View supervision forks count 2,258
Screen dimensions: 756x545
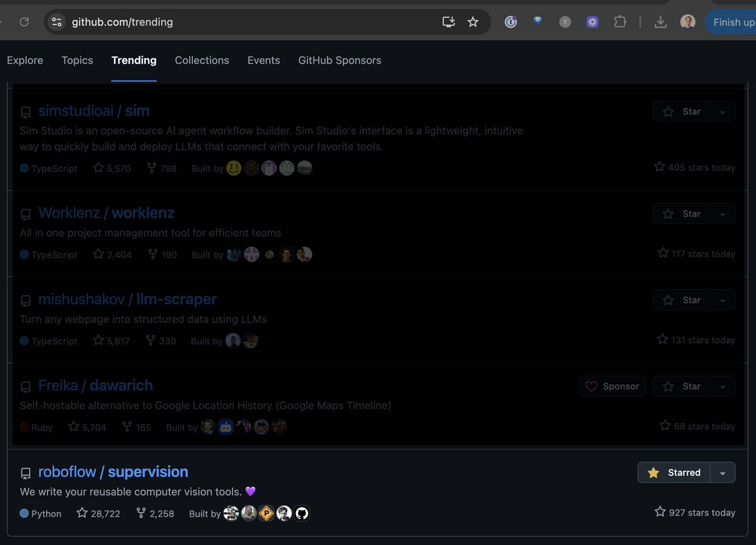[155, 513]
